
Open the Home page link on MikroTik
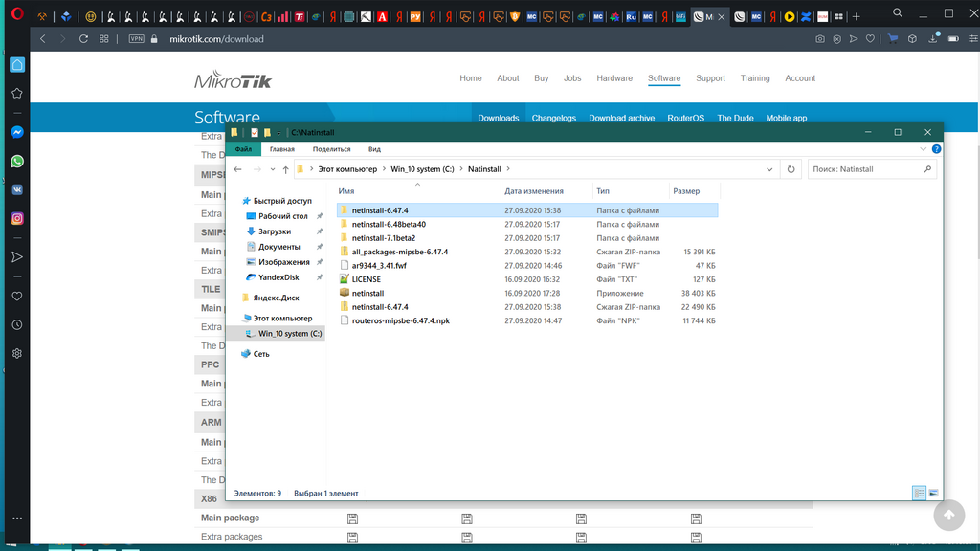pyautogui.click(x=471, y=78)
